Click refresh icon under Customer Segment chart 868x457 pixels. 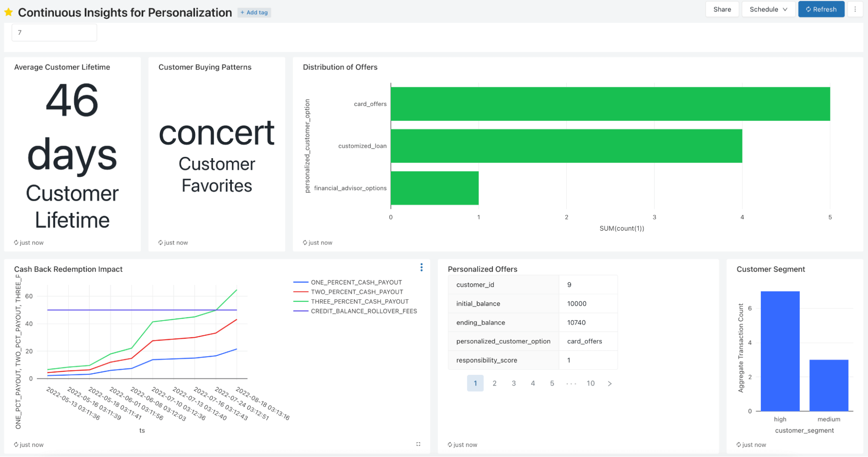pyautogui.click(x=739, y=445)
